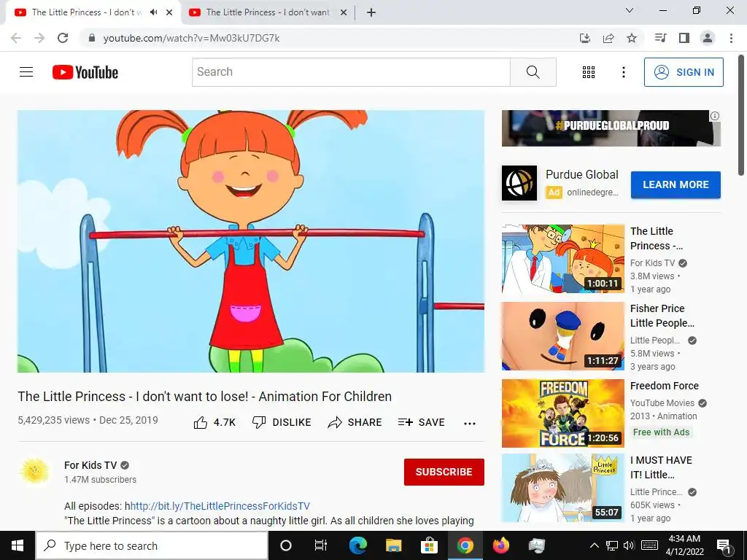The height and width of the screenshot is (560, 747).
Task: Open YouTube settings three-dot menu in header
Action: [623, 72]
